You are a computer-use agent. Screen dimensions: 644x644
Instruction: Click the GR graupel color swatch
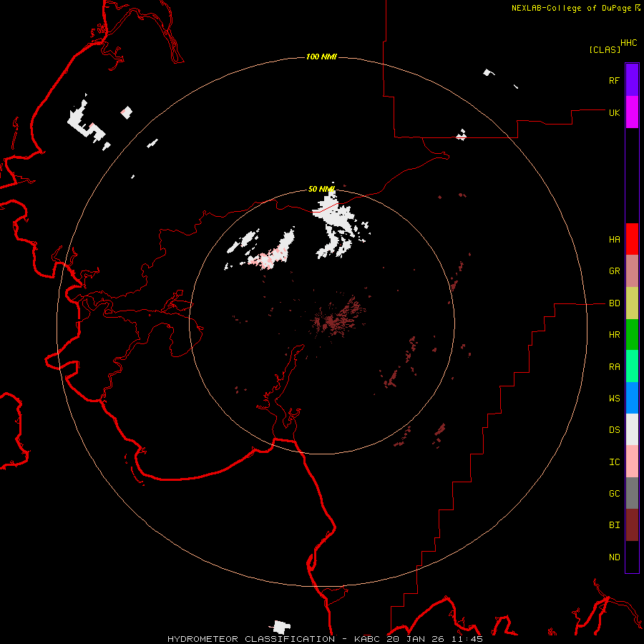[x=632, y=271]
